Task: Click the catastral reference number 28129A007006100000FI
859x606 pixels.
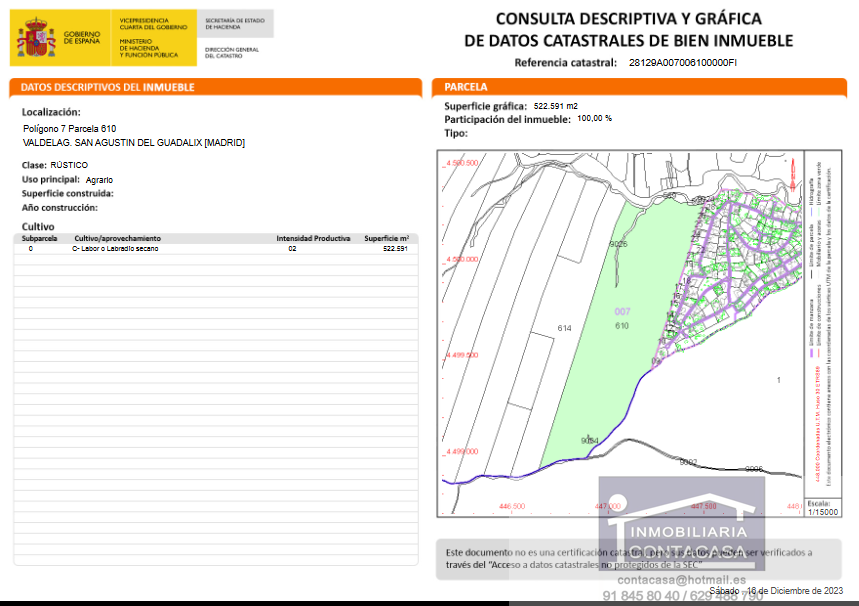Action: (x=682, y=62)
